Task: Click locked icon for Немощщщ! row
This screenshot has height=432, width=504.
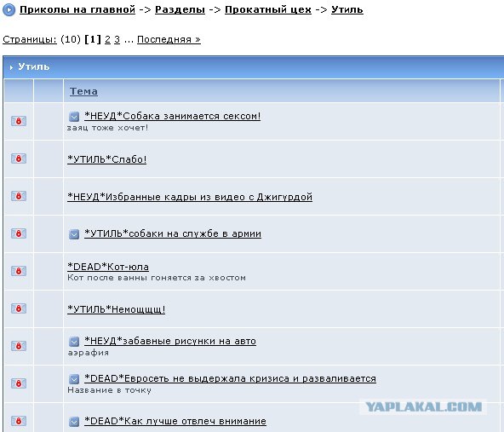Action: tap(19, 308)
